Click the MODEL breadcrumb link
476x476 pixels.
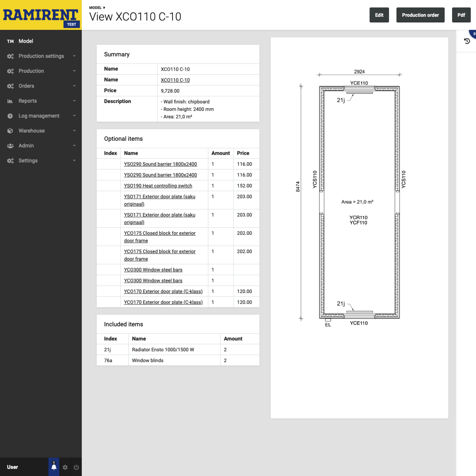pos(96,8)
